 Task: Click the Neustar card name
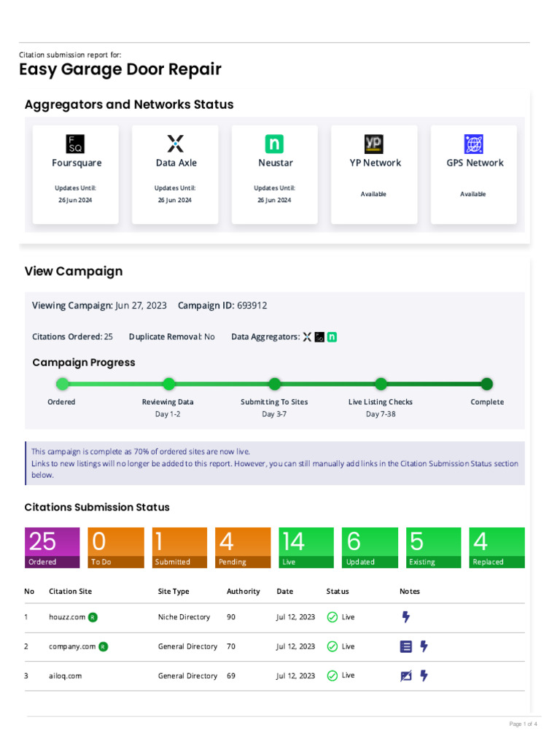(275, 163)
